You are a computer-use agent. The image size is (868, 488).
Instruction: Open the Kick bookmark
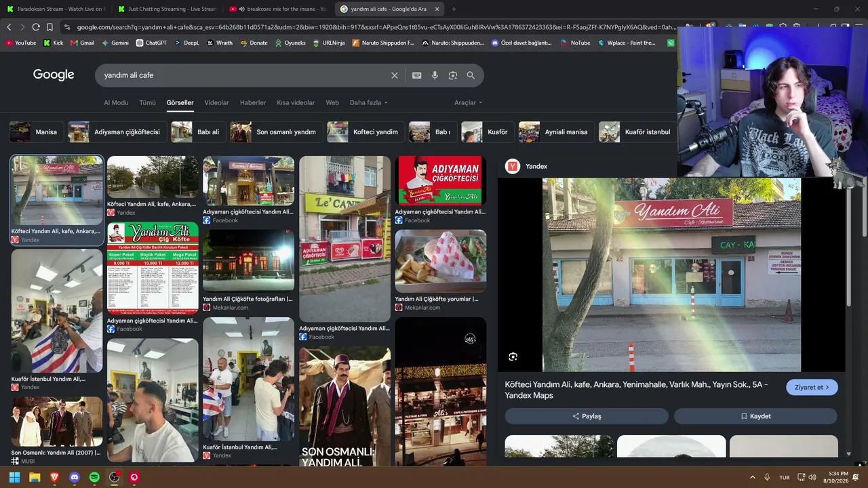pos(54,43)
